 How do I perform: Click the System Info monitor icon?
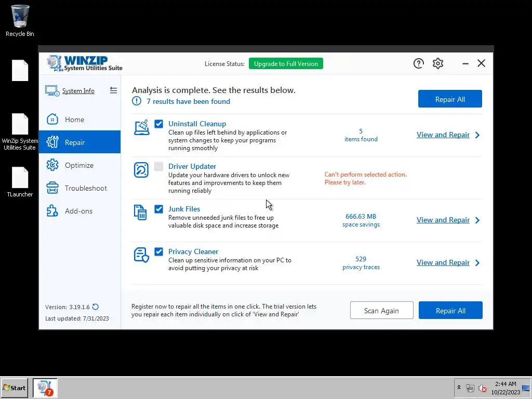pos(52,90)
